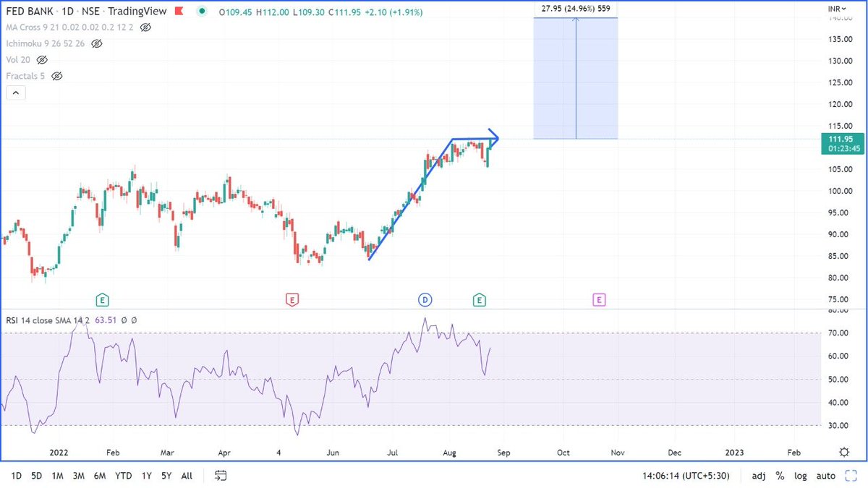Select the 5D time range

click(x=36, y=476)
